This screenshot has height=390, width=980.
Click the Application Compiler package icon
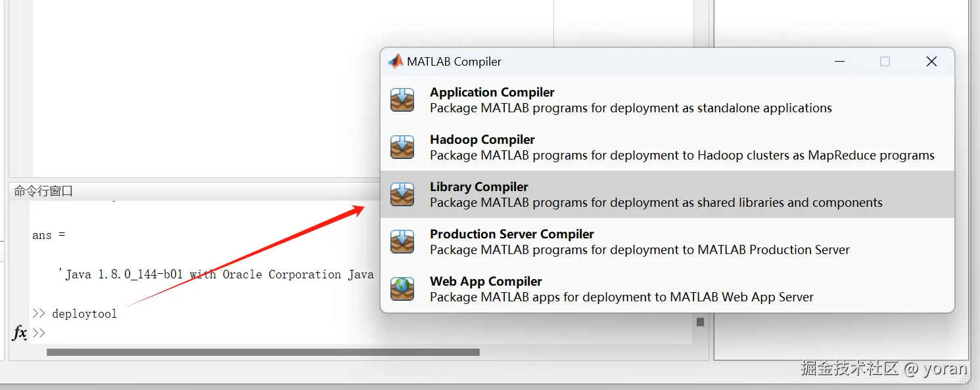click(x=402, y=100)
